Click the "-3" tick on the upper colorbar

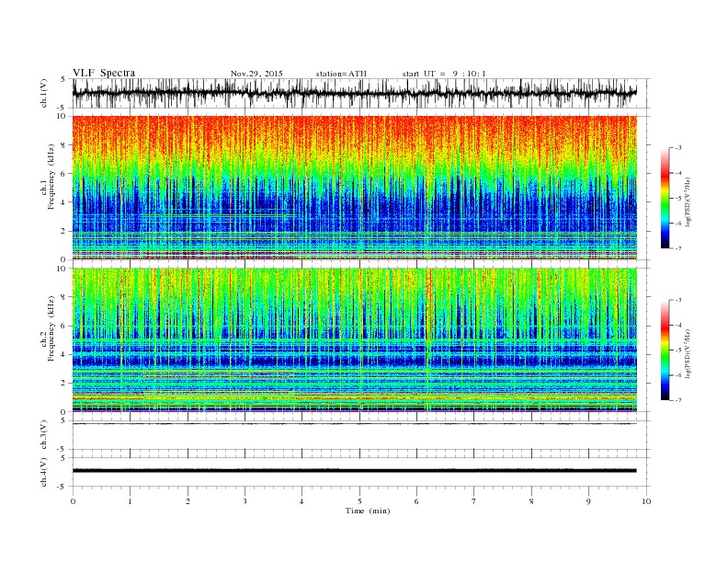pyautogui.click(x=678, y=148)
